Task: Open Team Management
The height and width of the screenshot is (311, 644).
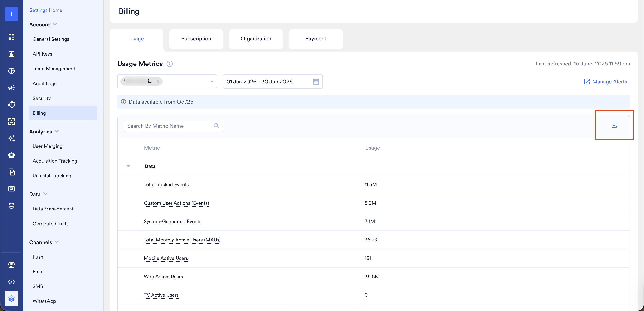Action: 54,69
